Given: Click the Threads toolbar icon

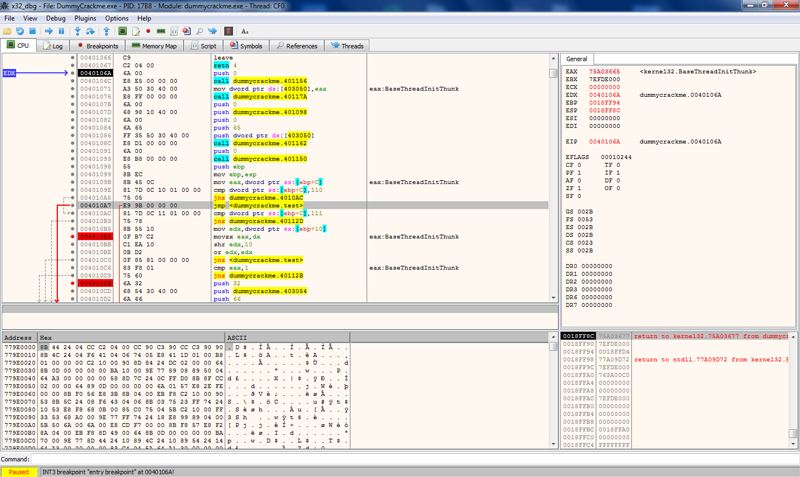Looking at the screenshot, I should [212, 31].
